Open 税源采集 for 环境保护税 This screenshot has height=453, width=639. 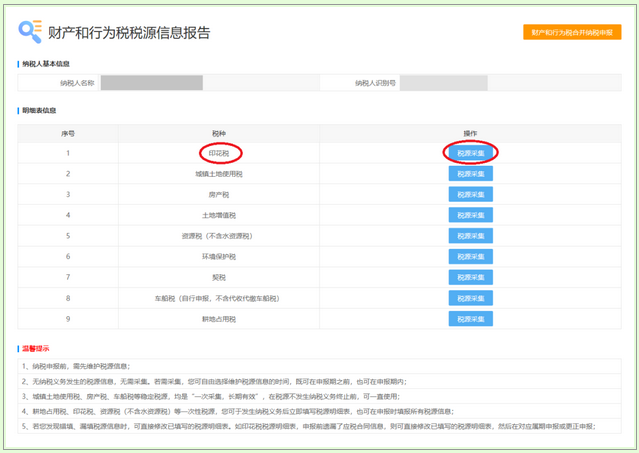click(x=470, y=256)
